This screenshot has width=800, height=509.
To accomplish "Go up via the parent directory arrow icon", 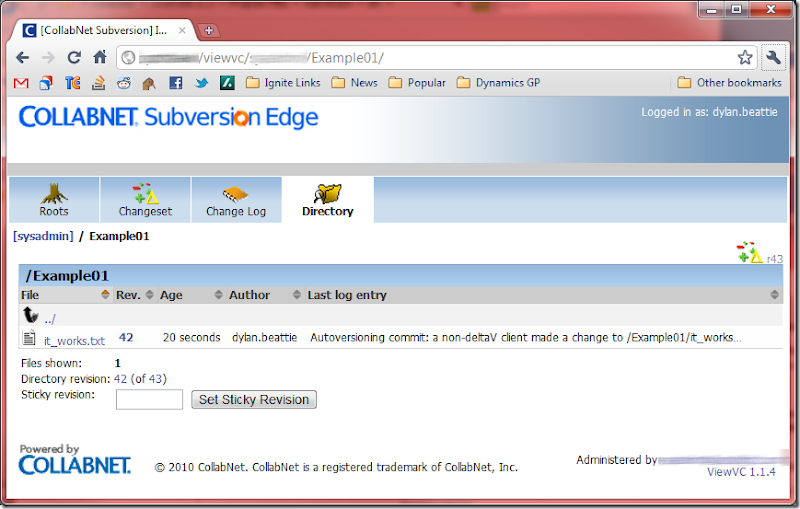I will (x=31, y=315).
